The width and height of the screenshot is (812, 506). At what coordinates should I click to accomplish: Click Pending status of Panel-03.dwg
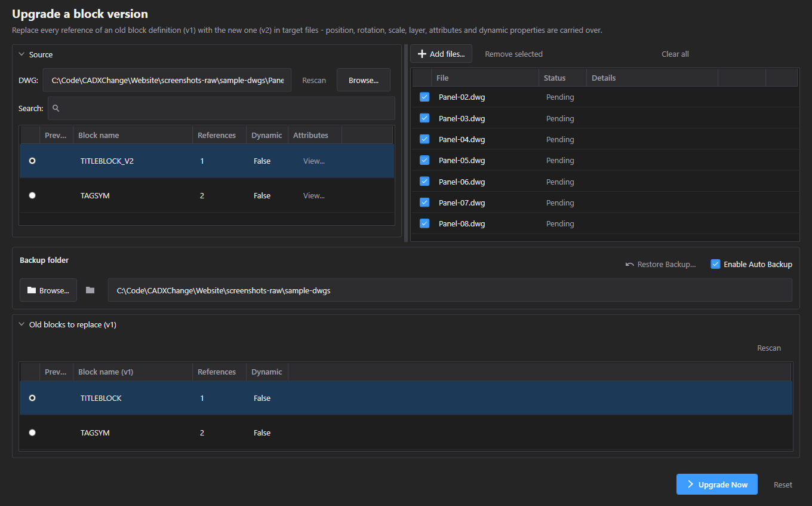pos(560,118)
